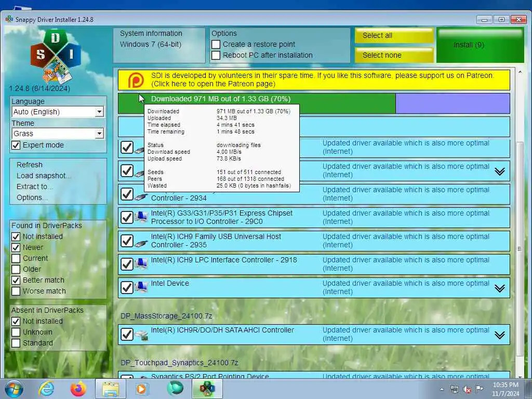Click USB icon beside Controller - 2934

click(x=141, y=196)
